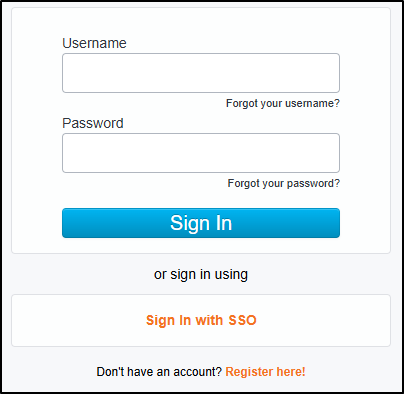Click the 'Don't have an account?' text
This screenshot has height=394, width=404.
coord(159,372)
